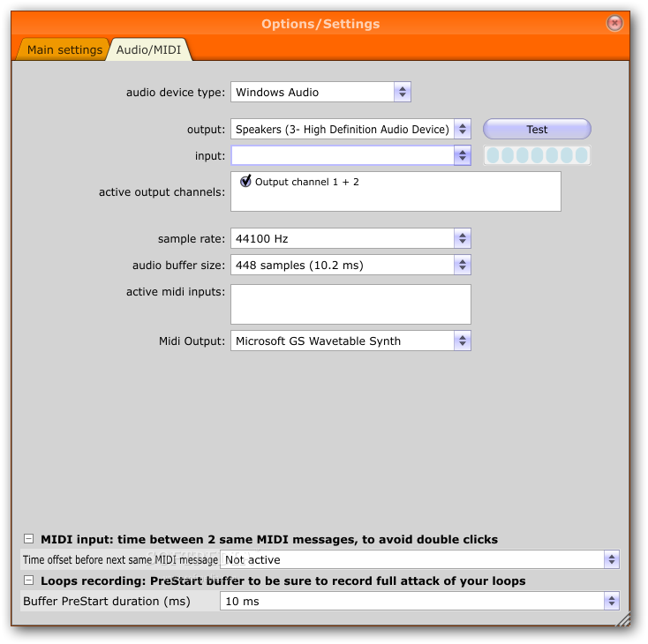Click the 'active midi inputs:' label

pyautogui.click(x=176, y=292)
